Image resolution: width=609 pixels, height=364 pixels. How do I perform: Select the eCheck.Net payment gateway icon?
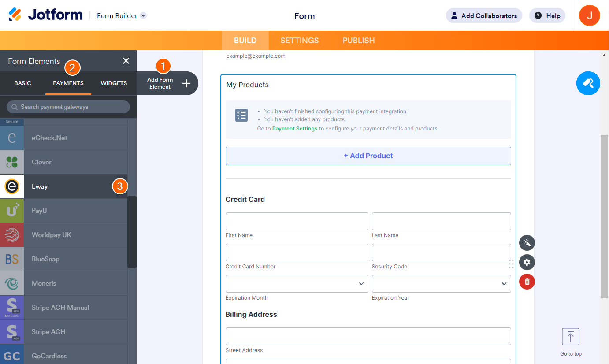coord(12,138)
